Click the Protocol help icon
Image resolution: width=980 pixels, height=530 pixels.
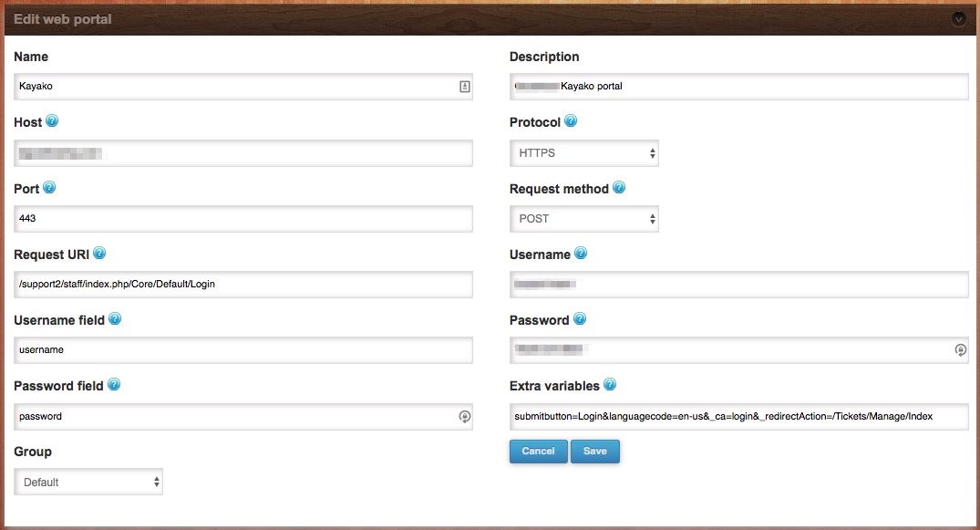571,120
